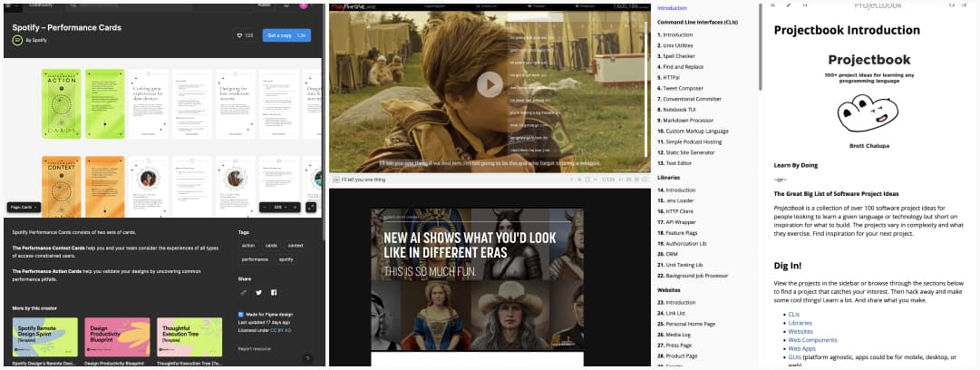Viewport: 980px width, 370px height.
Task: Select the 'performance' tag
Action: pos(254,259)
